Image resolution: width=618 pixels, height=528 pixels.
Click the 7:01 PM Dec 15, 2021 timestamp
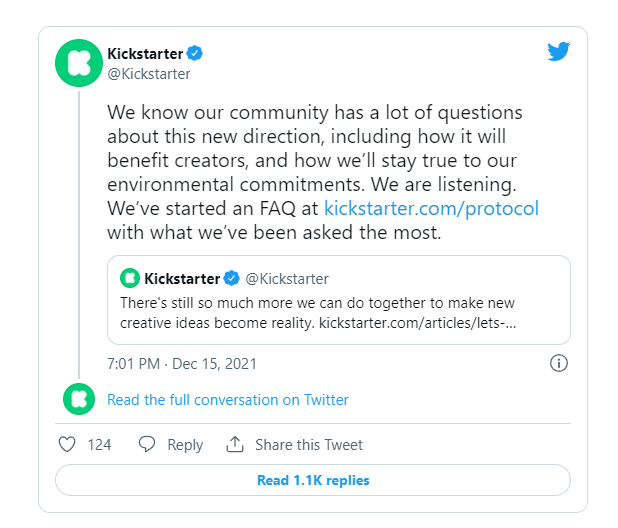(x=182, y=364)
